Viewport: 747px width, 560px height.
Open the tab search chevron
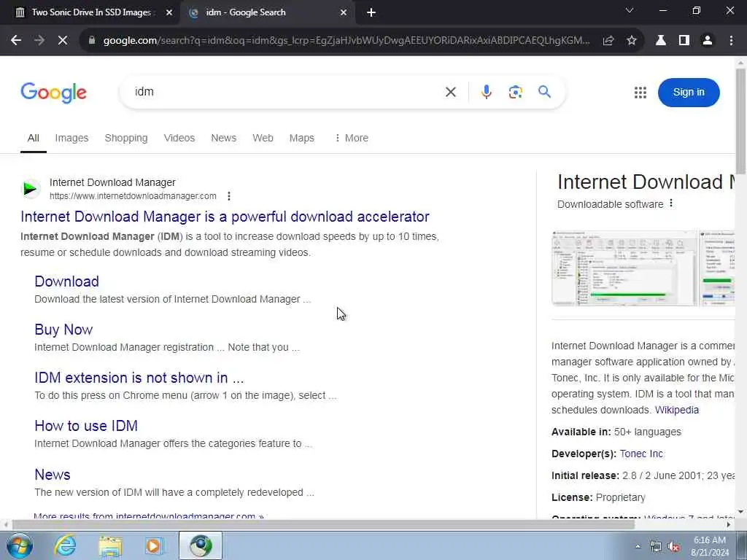(630, 10)
